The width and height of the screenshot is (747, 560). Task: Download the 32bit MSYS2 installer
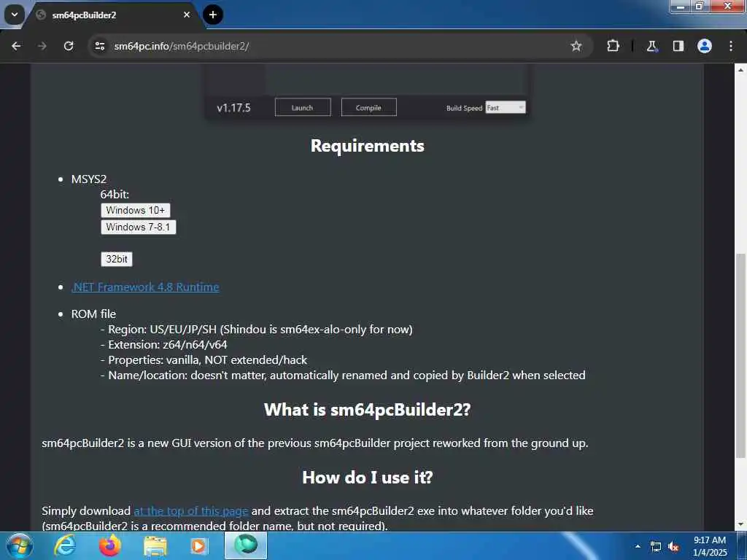pyautogui.click(x=117, y=259)
